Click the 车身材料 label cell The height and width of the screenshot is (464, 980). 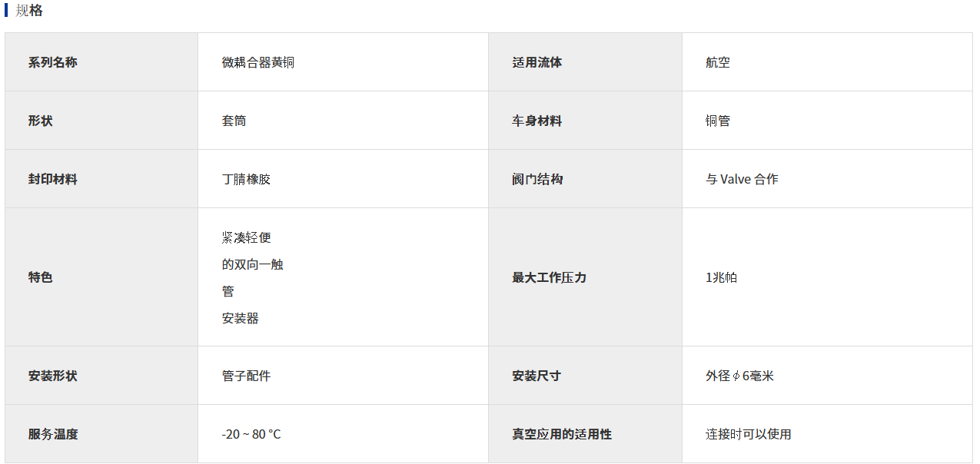(x=537, y=121)
